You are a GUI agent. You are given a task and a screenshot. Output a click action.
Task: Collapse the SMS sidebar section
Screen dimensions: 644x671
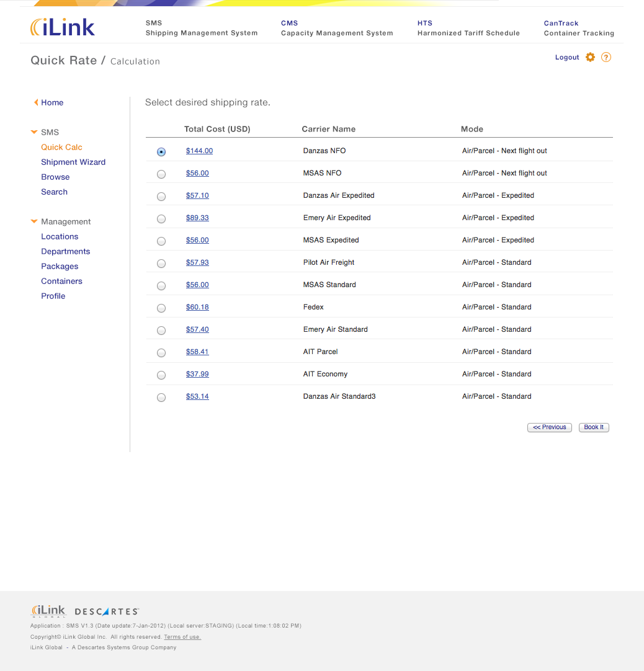(x=34, y=132)
